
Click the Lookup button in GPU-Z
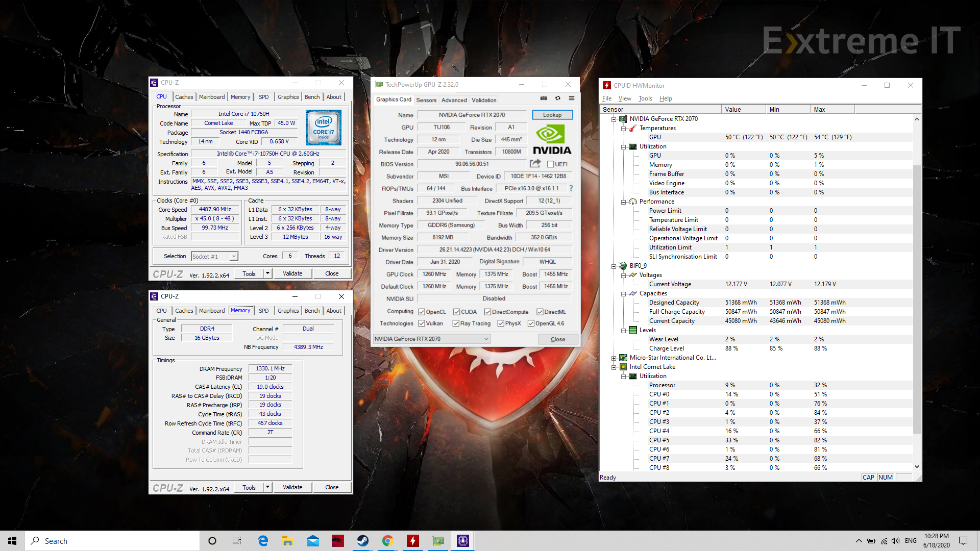552,115
